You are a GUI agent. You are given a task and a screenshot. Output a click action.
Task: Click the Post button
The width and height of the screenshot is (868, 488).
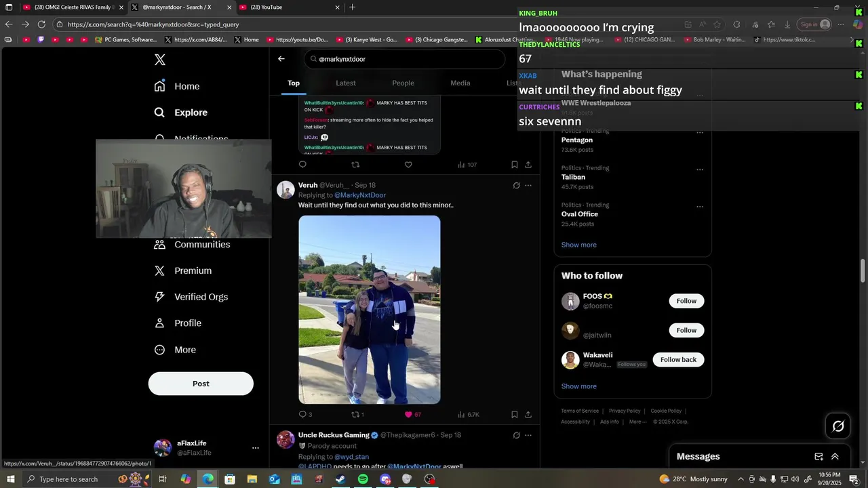click(x=201, y=384)
